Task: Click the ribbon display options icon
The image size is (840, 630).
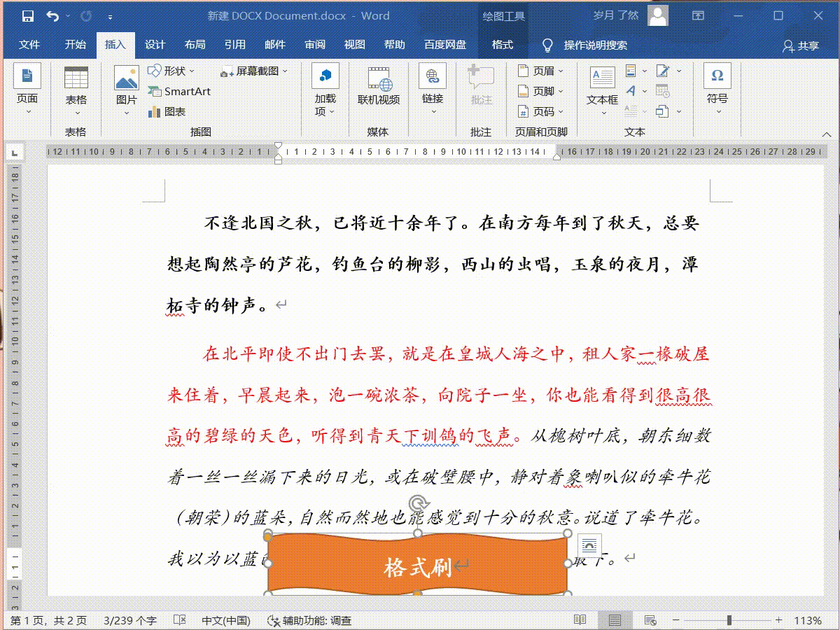Action: [x=698, y=15]
